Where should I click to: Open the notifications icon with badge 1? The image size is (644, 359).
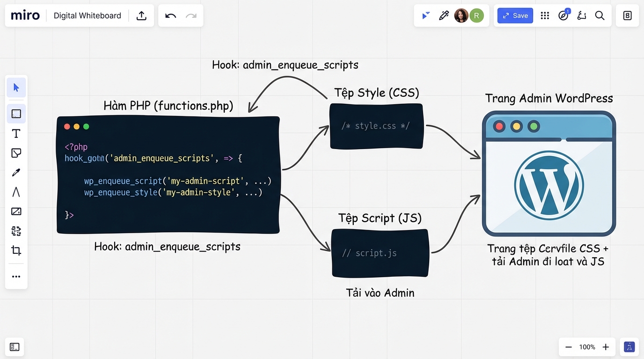[x=563, y=15]
